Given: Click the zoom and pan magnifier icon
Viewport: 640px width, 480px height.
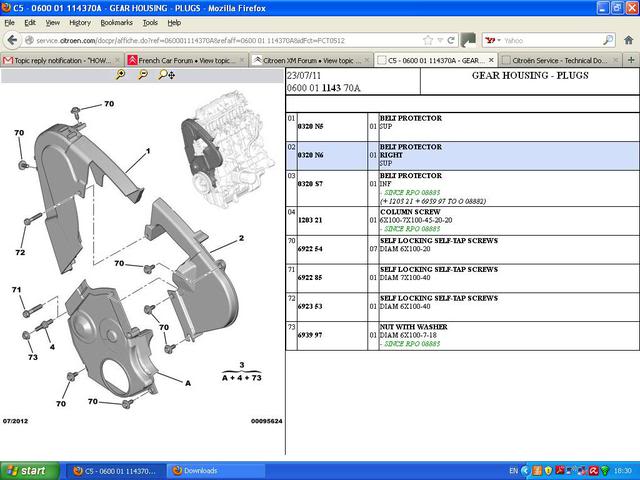Looking at the screenshot, I should (167, 75).
